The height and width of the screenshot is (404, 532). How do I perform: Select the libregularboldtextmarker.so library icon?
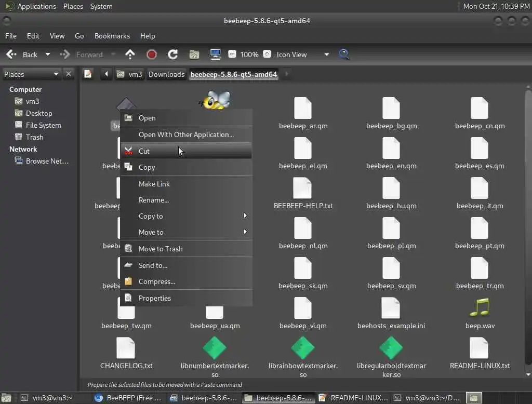pos(391,348)
